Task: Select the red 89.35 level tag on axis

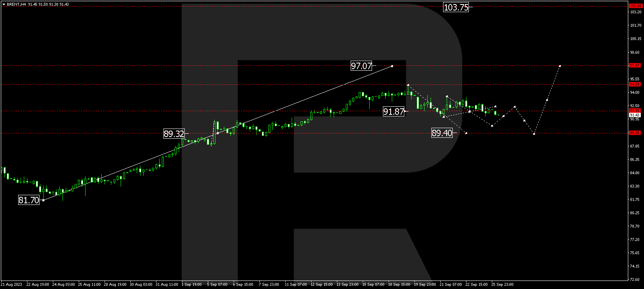Action: pyautogui.click(x=635, y=133)
